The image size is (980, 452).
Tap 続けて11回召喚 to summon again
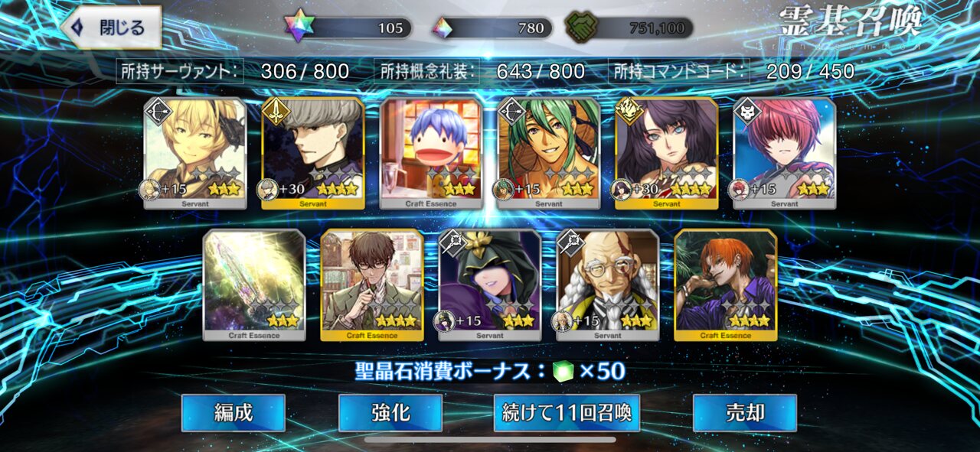[x=567, y=413]
